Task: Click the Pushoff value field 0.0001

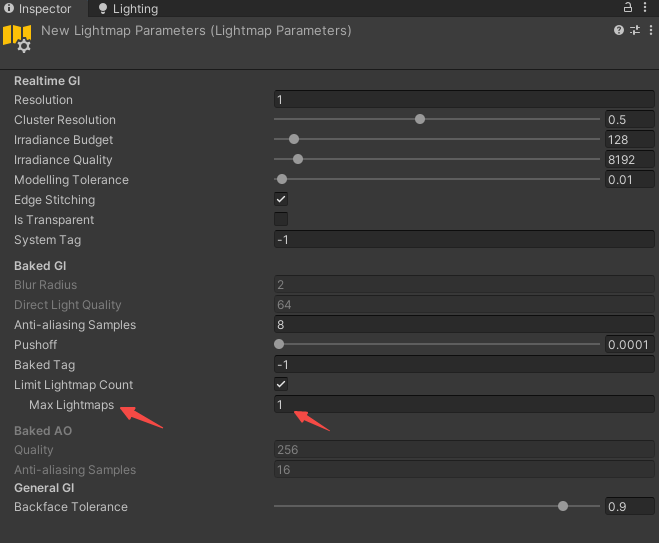Action: (630, 345)
